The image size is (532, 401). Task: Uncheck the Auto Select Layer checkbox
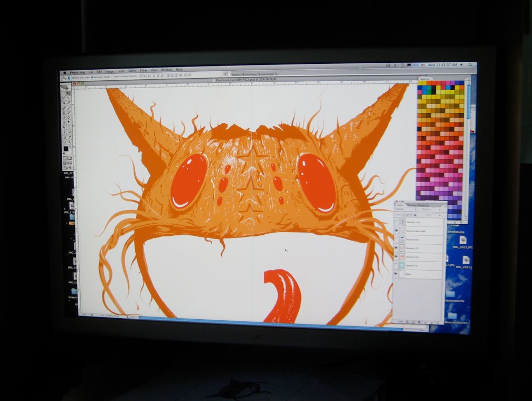(x=73, y=78)
